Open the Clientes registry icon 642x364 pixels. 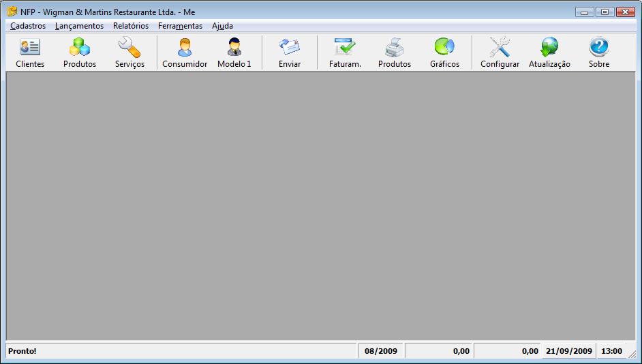tap(30, 48)
